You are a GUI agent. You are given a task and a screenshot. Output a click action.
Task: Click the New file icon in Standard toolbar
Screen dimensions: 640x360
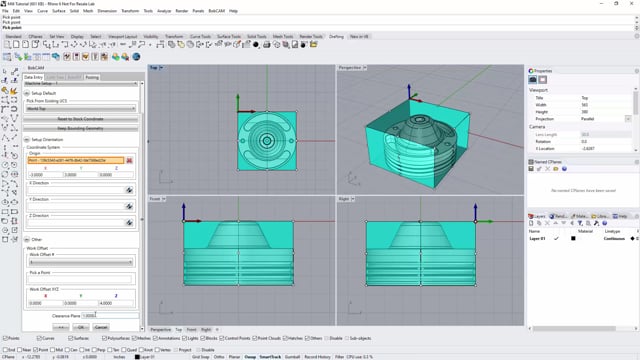pos(16,44)
